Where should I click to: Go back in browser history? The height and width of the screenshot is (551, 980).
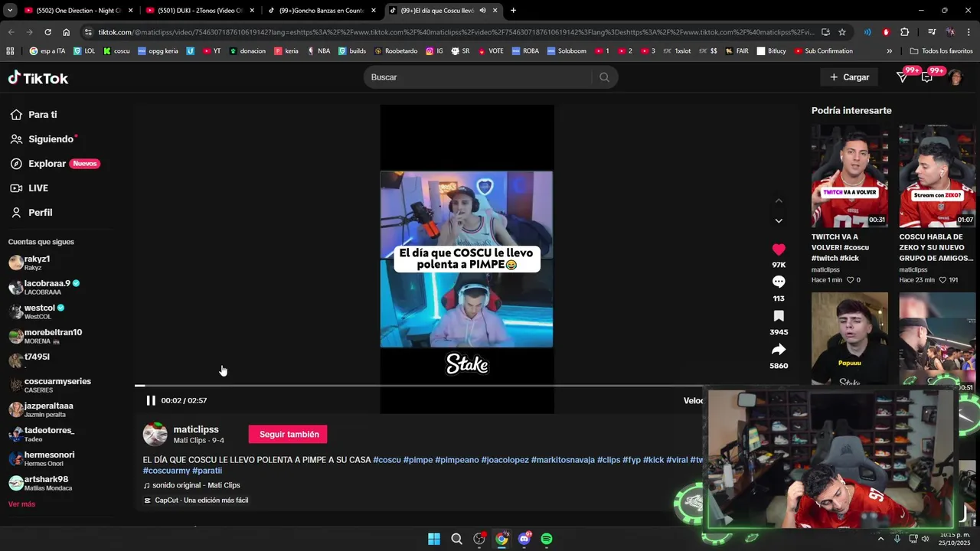pyautogui.click(x=11, y=32)
